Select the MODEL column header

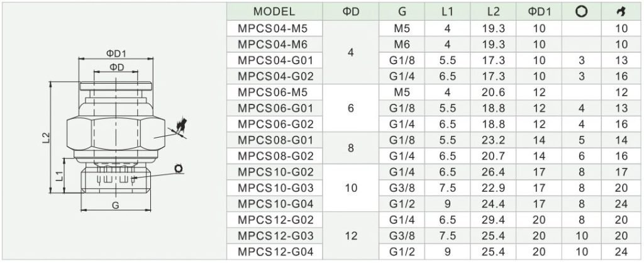(x=274, y=11)
